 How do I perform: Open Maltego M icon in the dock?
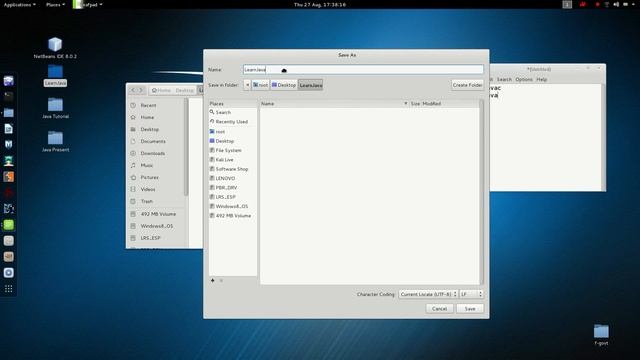click(x=9, y=144)
